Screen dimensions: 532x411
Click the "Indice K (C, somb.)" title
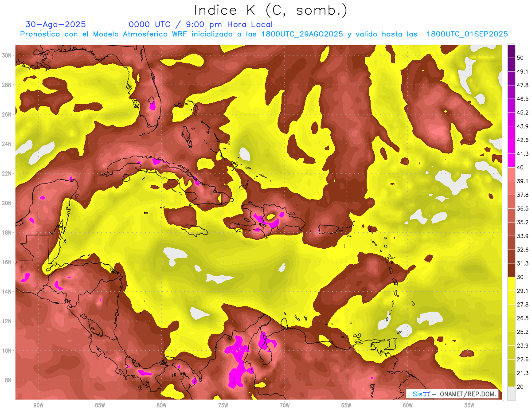coord(270,10)
